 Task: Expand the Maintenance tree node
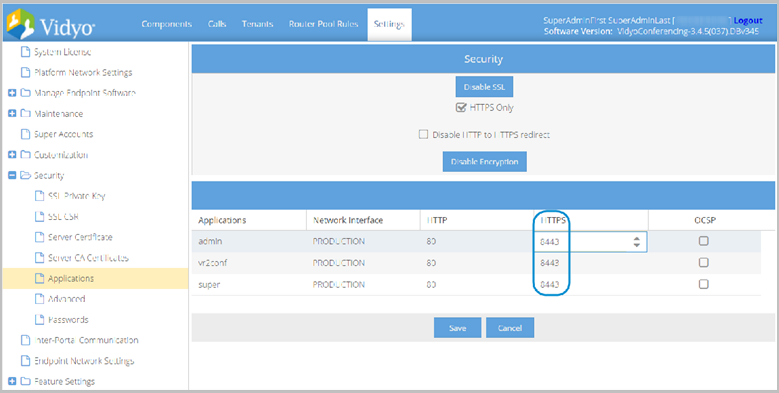pyautogui.click(x=13, y=114)
